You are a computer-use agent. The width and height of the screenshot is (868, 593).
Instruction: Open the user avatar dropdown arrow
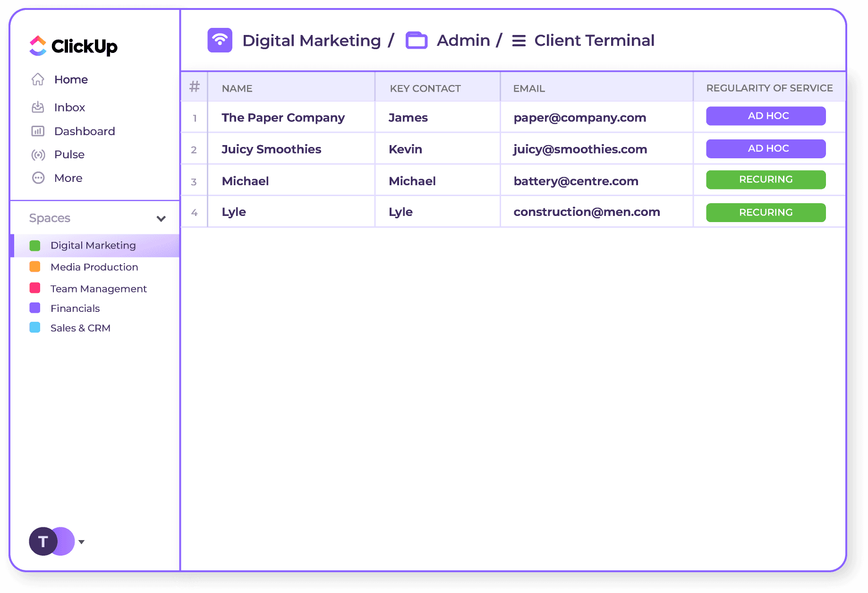tap(82, 542)
